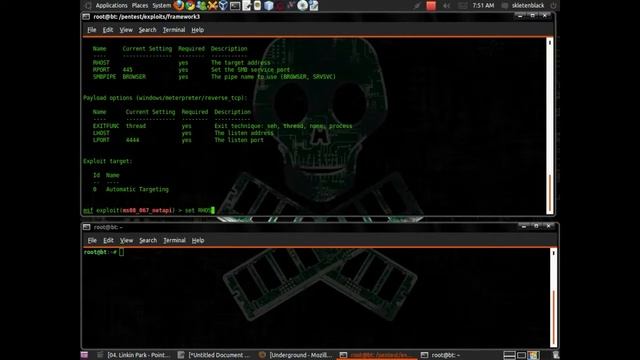The height and width of the screenshot is (360, 640).
Task: Switch to the last root@bt taskbar window
Action: tap(441, 355)
